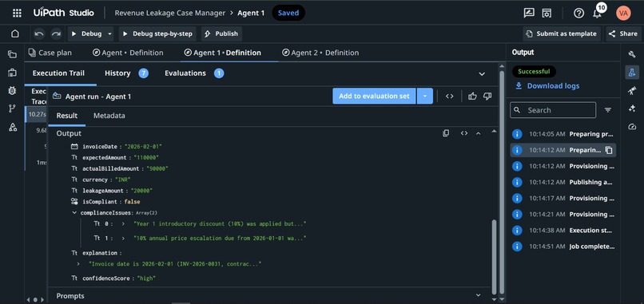
Task: Start Debug step-by-step
Action: (x=157, y=34)
